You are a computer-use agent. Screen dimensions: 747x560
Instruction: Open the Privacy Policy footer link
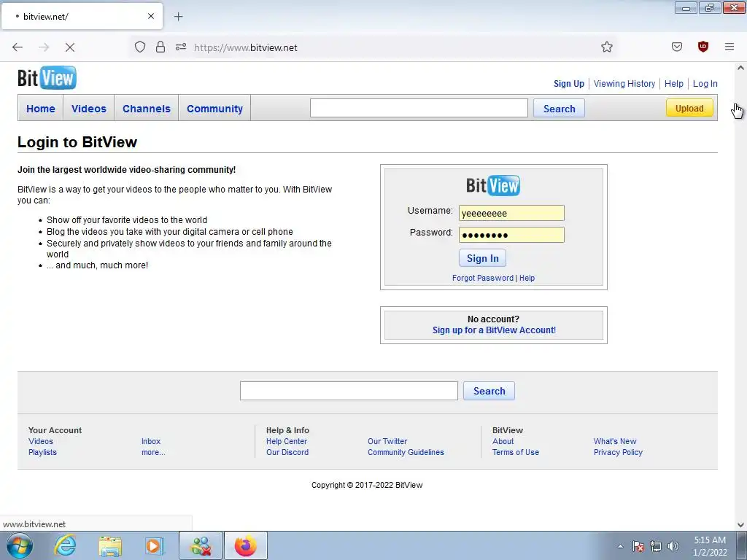click(618, 452)
